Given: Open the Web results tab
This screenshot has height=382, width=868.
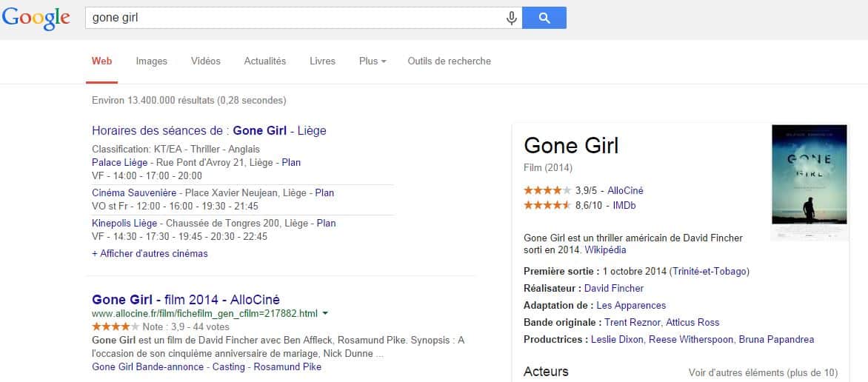Looking at the screenshot, I should (x=102, y=61).
